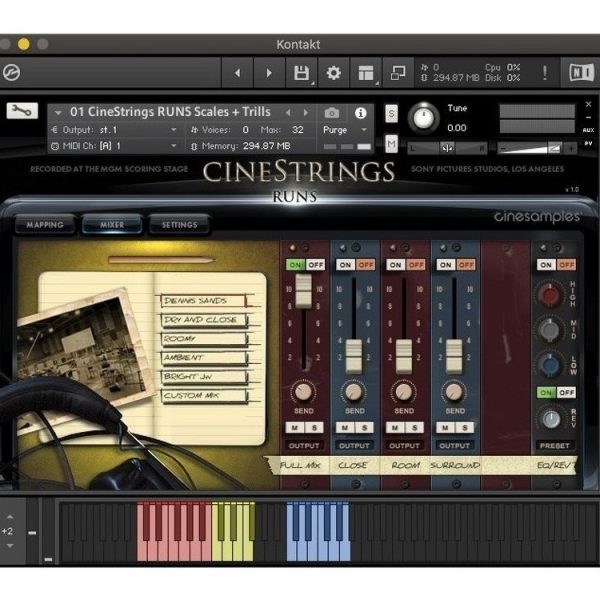This screenshot has height=600, width=600.
Task: Turn Surround mic channel on
Action: 445,265
